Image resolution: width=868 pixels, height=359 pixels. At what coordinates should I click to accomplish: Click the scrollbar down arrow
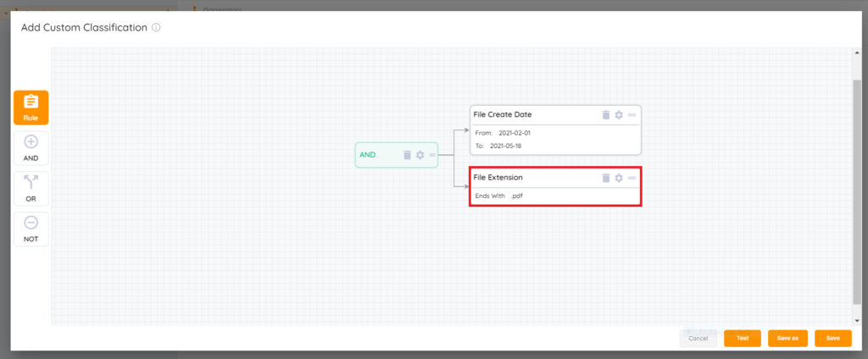pos(857,321)
